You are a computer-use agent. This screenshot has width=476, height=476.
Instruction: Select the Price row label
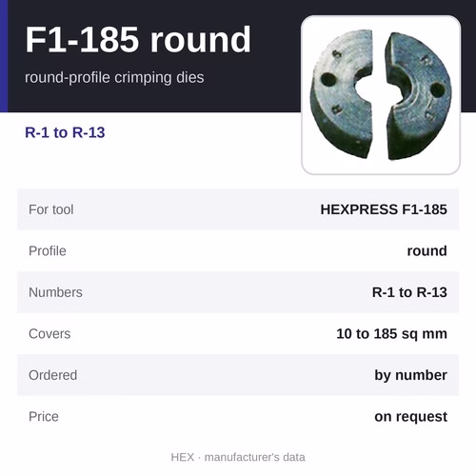[44, 417]
